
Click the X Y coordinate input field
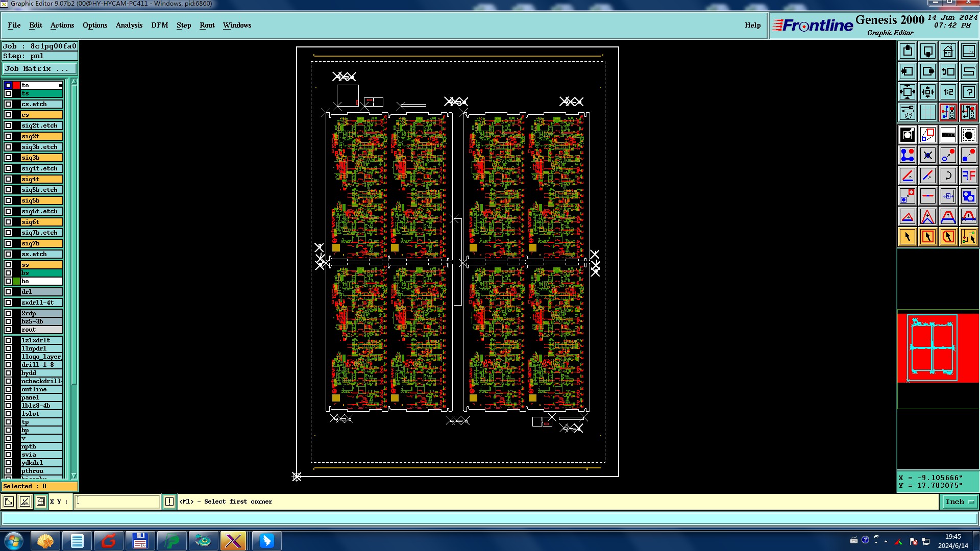pos(117,502)
